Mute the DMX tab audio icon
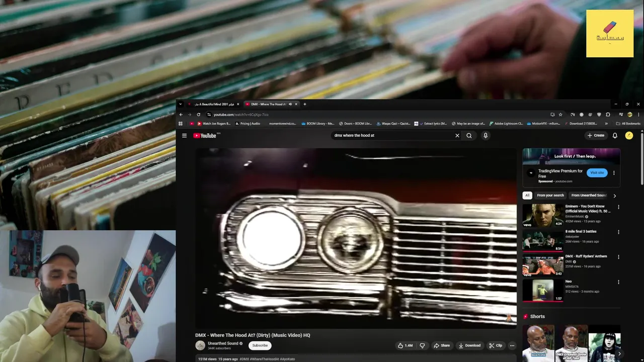 (x=290, y=104)
